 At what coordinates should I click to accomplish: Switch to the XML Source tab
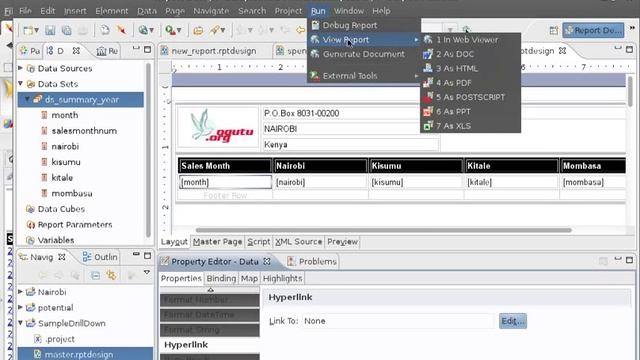point(298,242)
